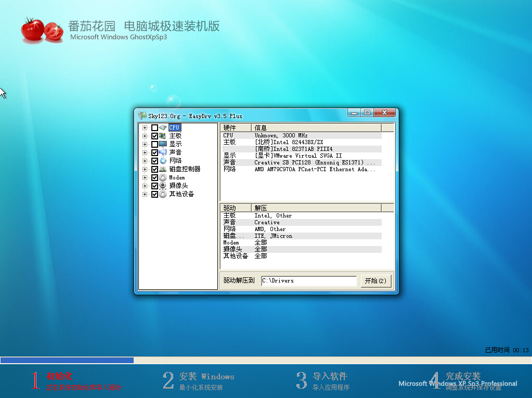
Task: Select the 其他设备 tree label
Action: 181,194
